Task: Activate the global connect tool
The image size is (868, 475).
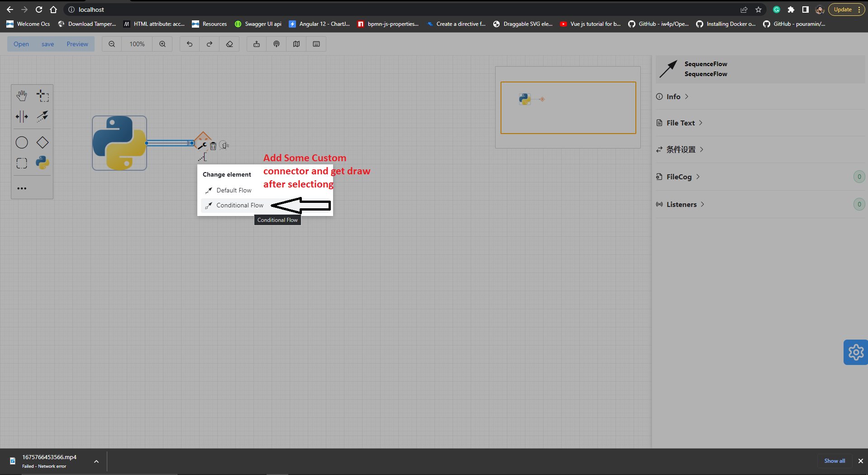Action: 42,116
